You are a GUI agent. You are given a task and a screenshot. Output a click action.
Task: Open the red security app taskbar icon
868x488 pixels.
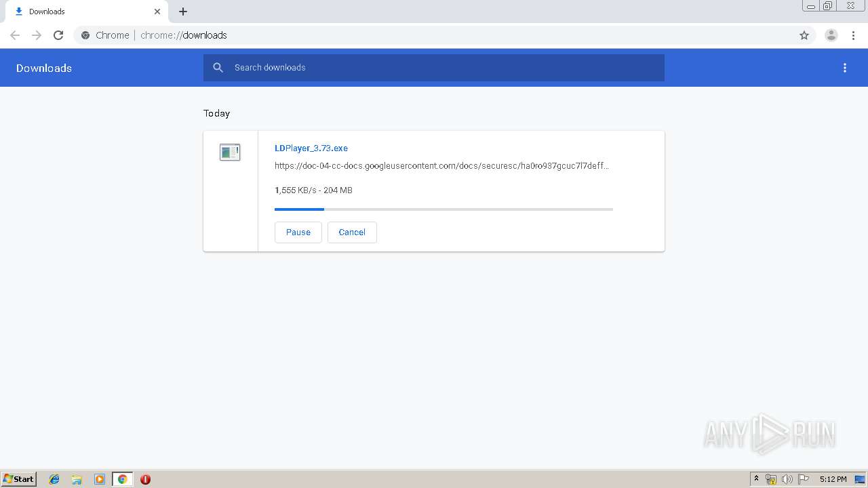(145, 479)
